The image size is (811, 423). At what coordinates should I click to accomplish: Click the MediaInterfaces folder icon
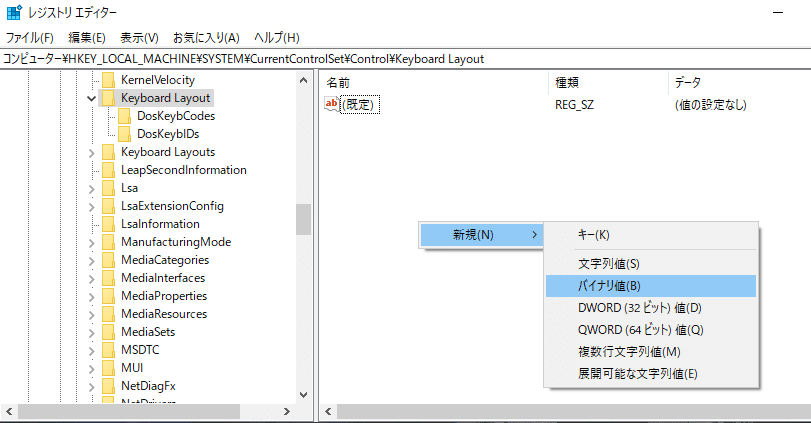[108, 278]
